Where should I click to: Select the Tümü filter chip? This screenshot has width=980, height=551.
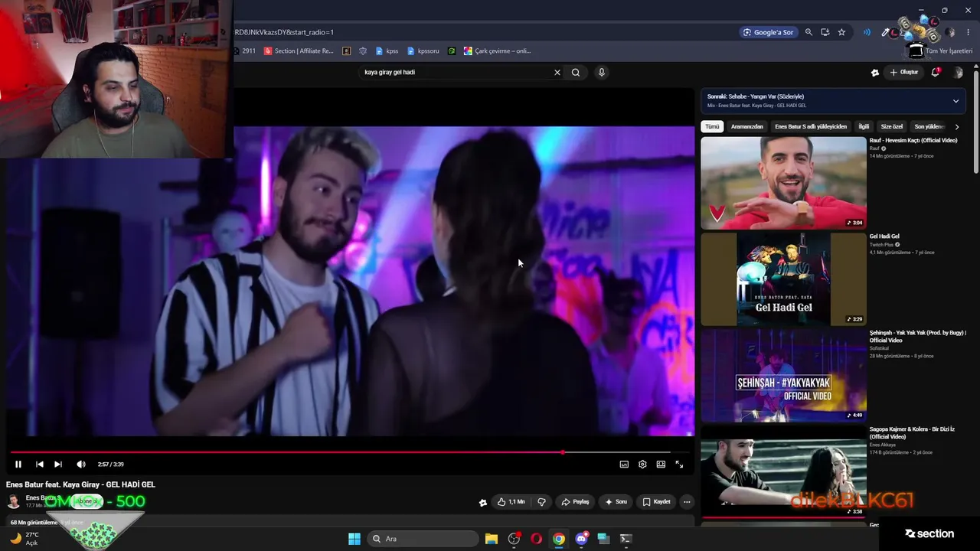(x=712, y=126)
